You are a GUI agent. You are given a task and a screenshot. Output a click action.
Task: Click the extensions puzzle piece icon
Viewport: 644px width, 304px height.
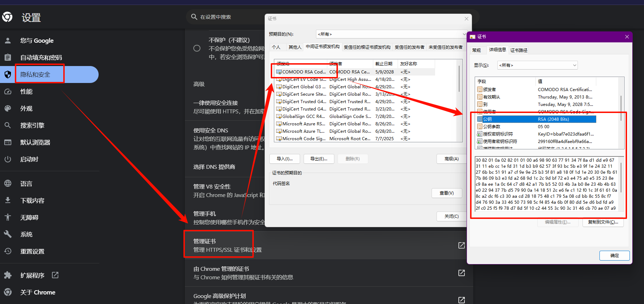tap(8, 275)
